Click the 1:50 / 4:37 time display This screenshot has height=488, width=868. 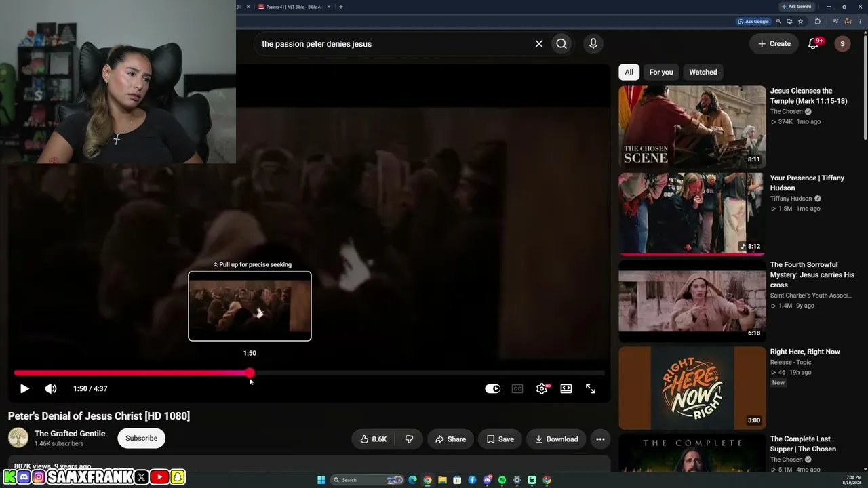coord(90,388)
